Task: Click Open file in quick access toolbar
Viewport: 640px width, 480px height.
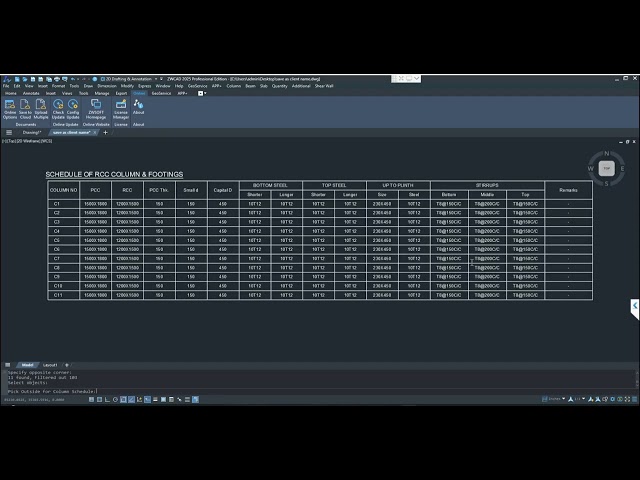Action: 25,79
